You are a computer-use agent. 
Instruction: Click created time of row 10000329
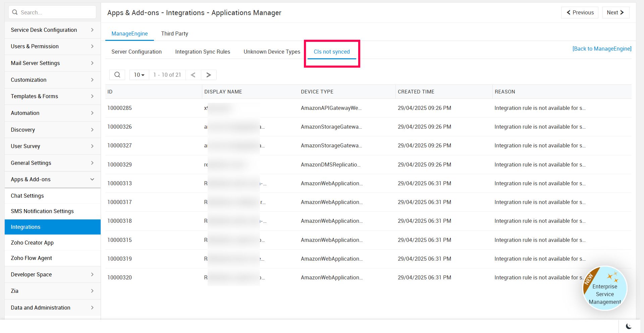(424, 164)
